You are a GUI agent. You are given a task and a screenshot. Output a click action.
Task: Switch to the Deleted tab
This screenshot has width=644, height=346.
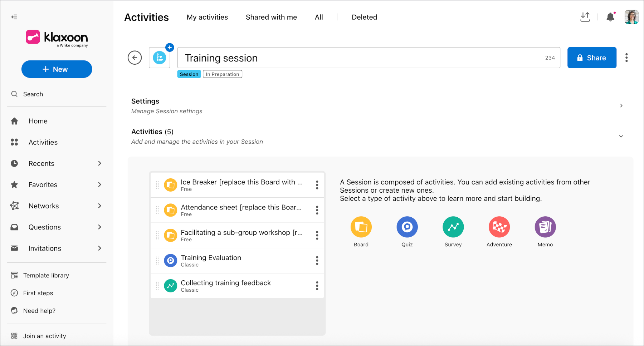point(364,17)
